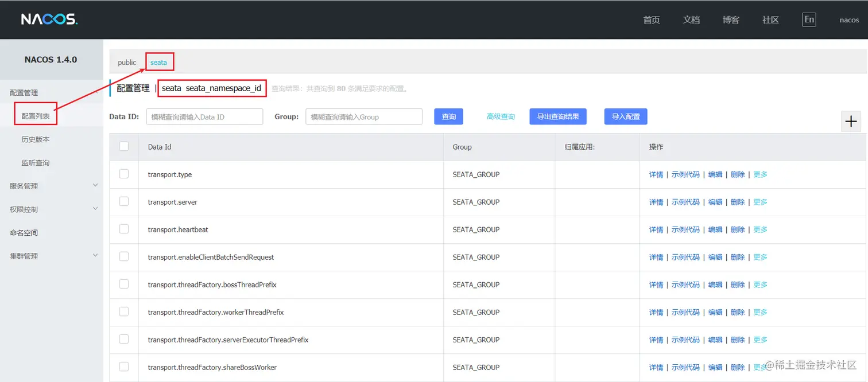Click the nacos user name
Viewport: 868px width, 382px height.
point(849,20)
